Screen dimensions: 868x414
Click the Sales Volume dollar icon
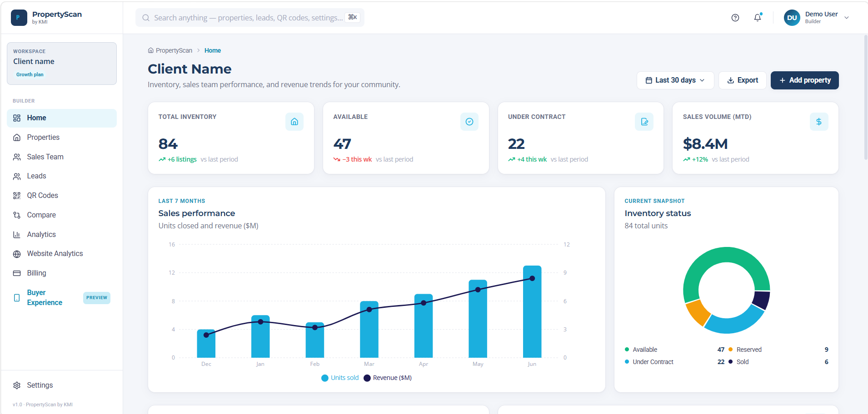pyautogui.click(x=819, y=122)
